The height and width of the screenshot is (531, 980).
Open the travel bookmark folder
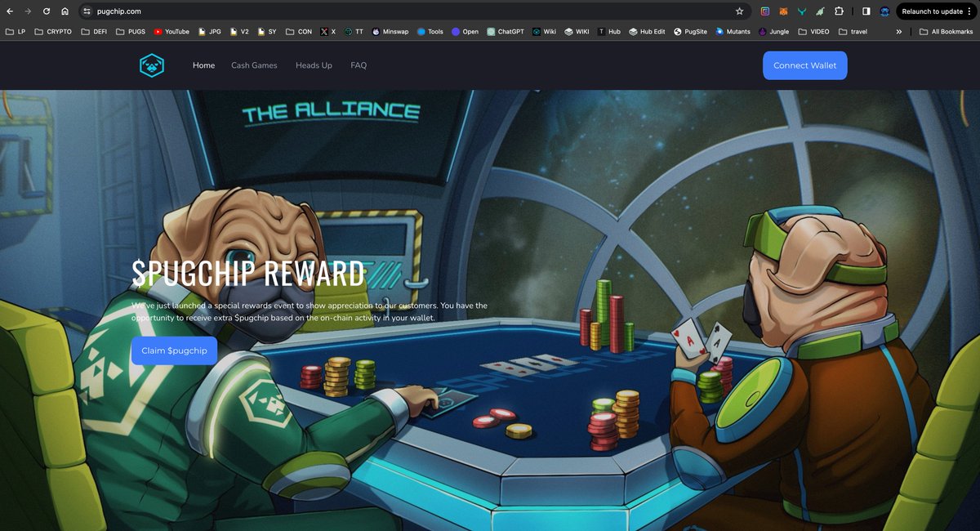coord(853,32)
